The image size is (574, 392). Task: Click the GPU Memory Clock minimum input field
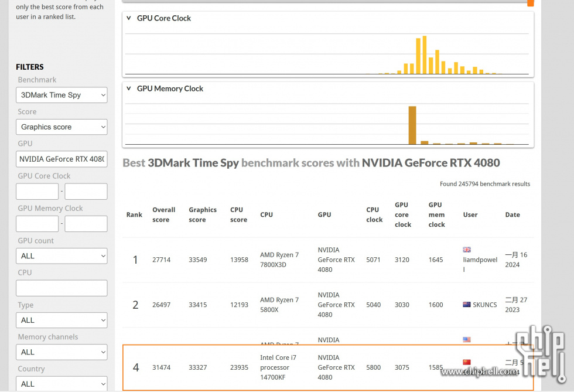37,223
